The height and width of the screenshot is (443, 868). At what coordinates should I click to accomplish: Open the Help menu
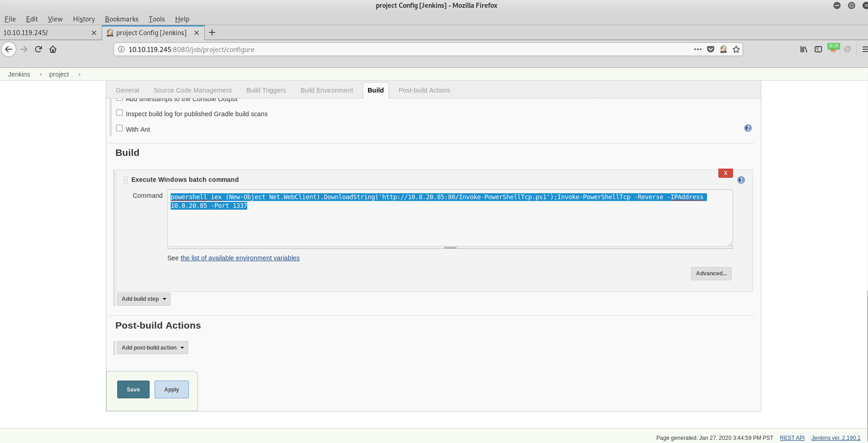click(182, 19)
